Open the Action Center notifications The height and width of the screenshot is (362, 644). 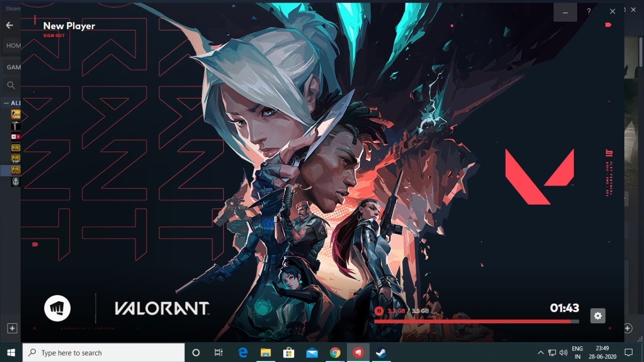click(628, 352)
